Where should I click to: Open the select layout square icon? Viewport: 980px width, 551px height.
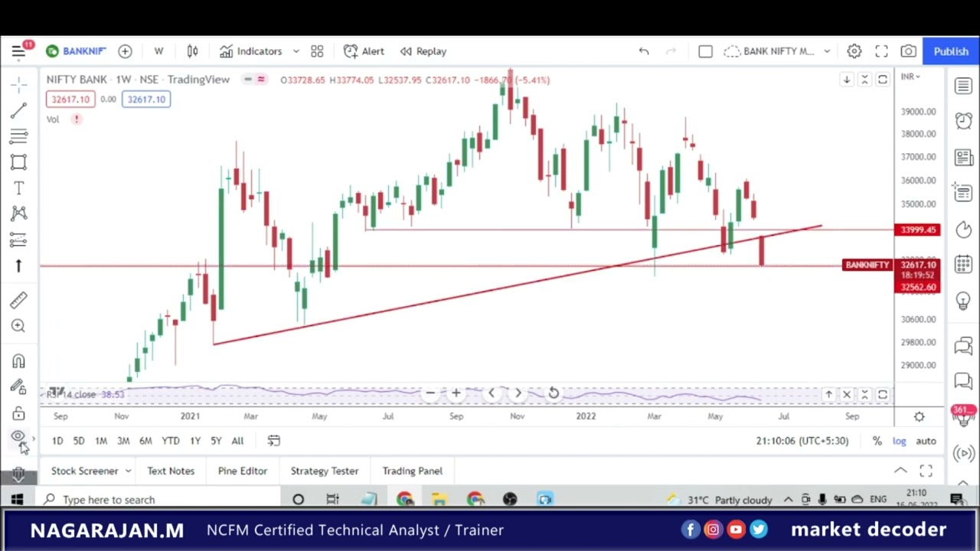pos(705,51)
